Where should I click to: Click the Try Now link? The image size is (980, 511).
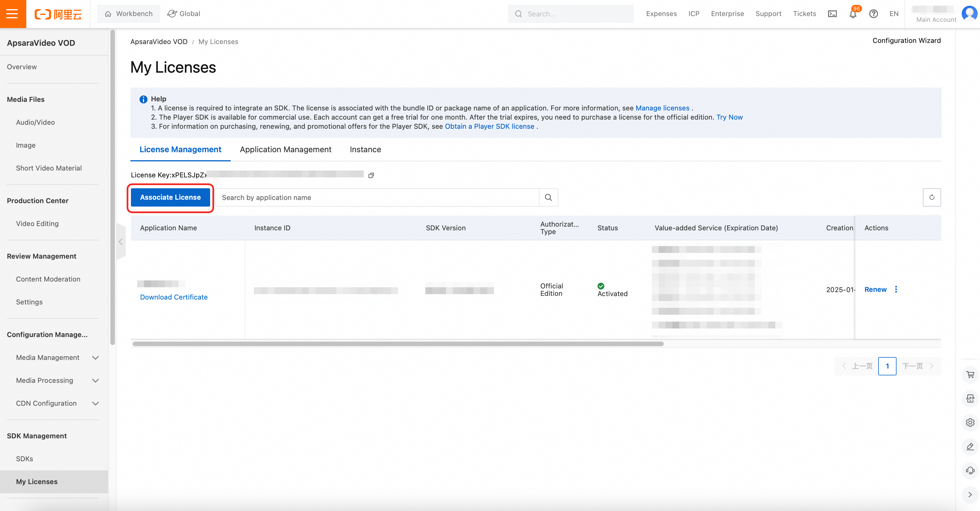(x=729, y=117)
